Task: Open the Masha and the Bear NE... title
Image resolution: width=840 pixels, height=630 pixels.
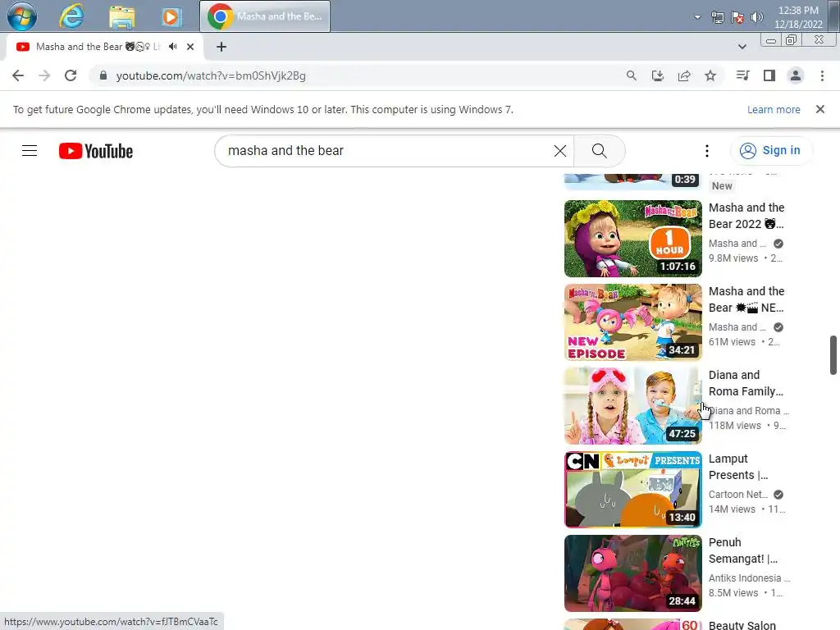Action: point(746,299)
